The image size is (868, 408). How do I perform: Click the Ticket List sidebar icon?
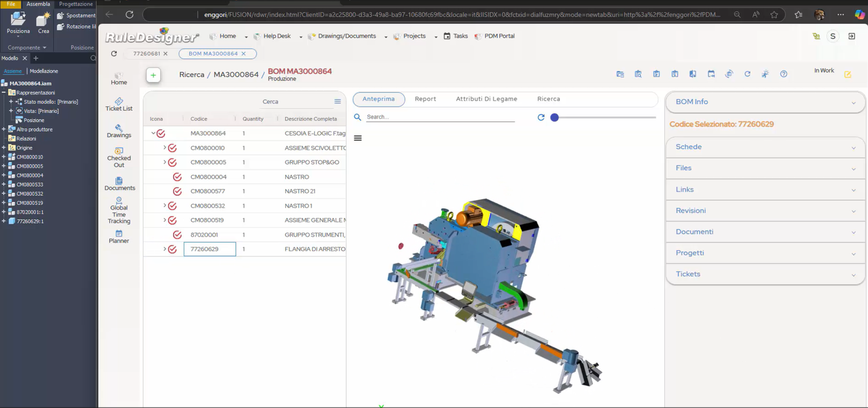[119, 104]
